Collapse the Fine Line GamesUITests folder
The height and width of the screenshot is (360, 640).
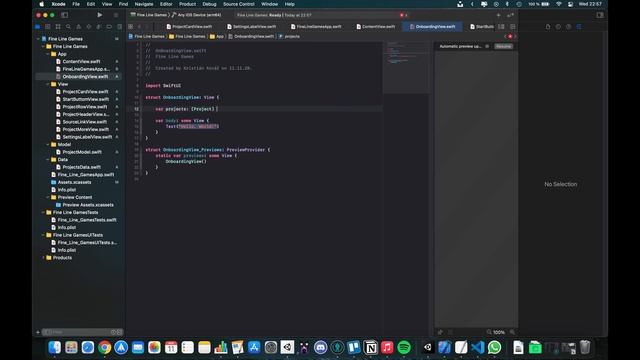pyautogui.click(x=43, y=235)
